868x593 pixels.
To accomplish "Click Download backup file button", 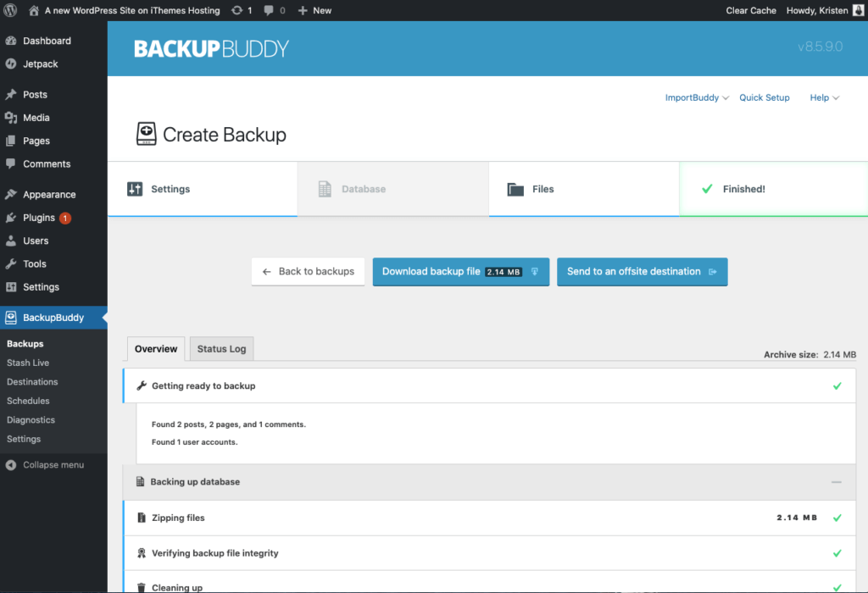I will 460,272.
